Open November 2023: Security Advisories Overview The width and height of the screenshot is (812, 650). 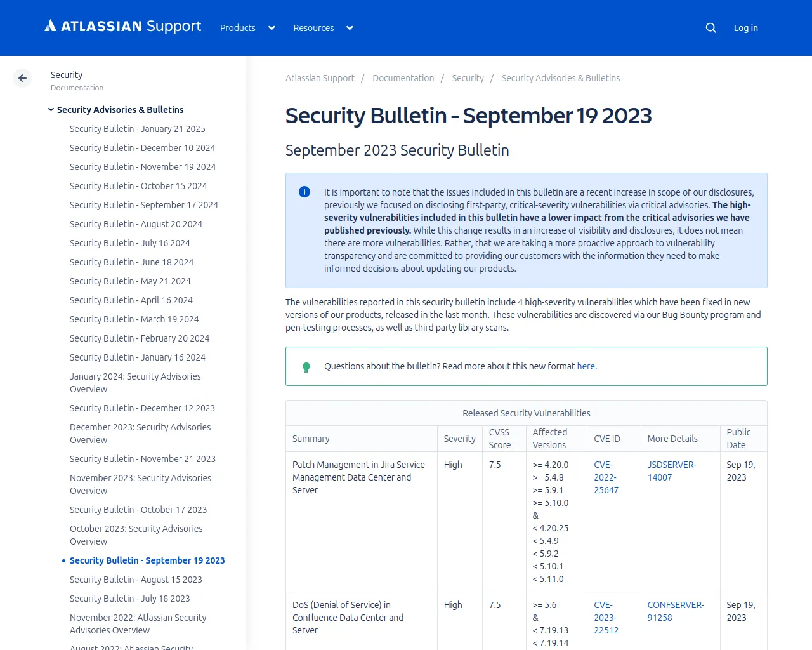[140, 484]
